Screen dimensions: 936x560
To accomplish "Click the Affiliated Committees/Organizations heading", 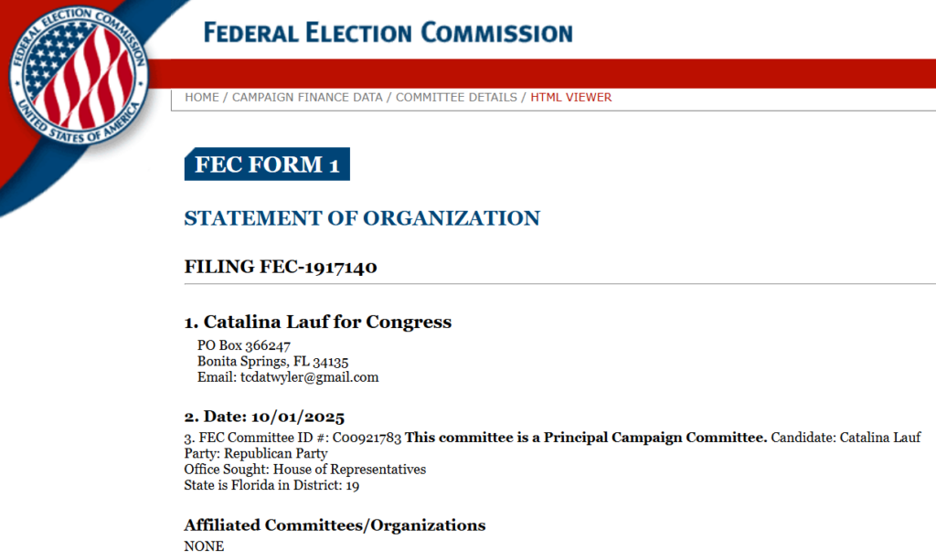I will click(x=335, y=525).
